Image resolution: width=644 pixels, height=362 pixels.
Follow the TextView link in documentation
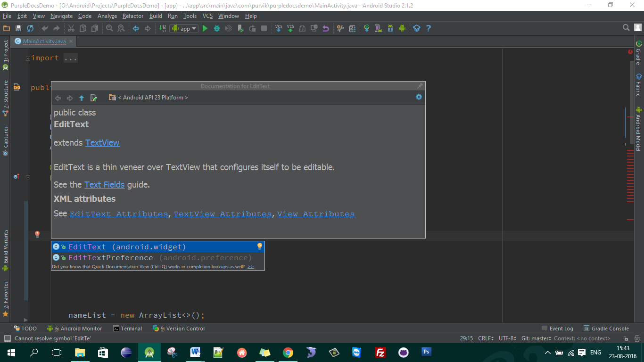coord(102,143)
